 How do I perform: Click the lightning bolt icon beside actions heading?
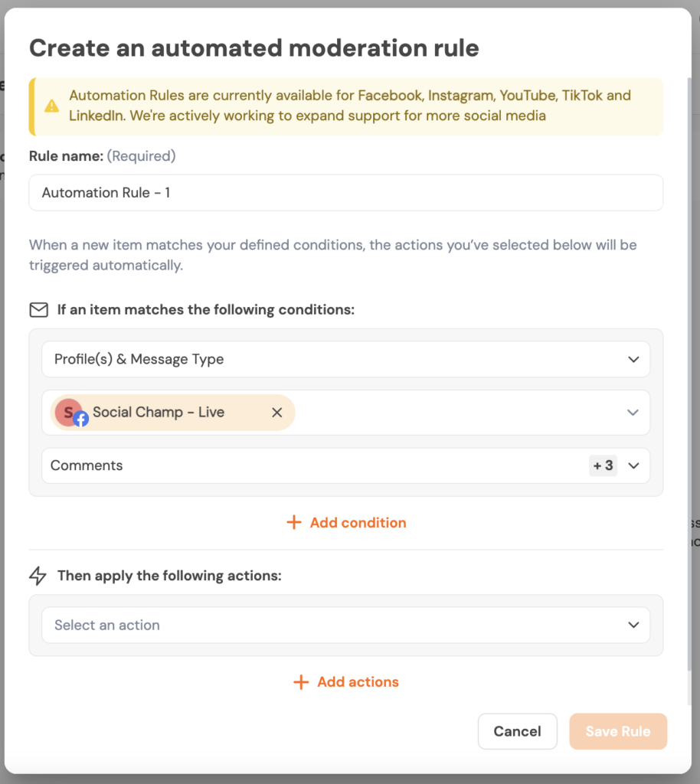(38, 576)
